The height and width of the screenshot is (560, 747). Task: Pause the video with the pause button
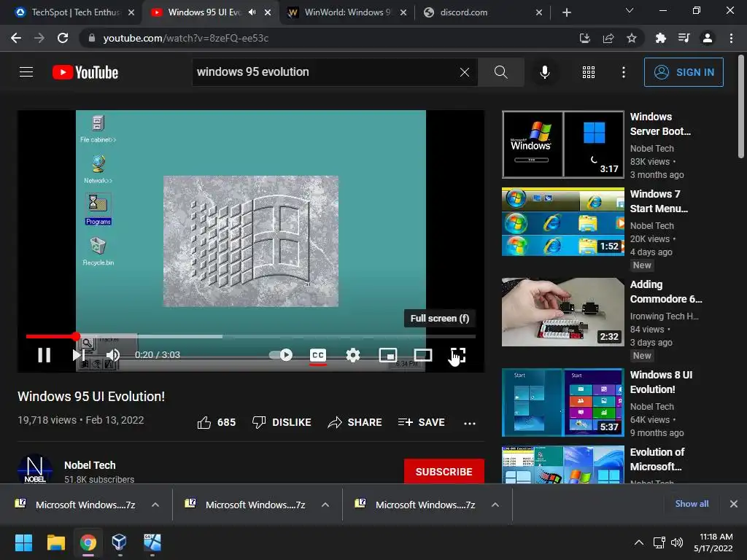click(44, 355)
